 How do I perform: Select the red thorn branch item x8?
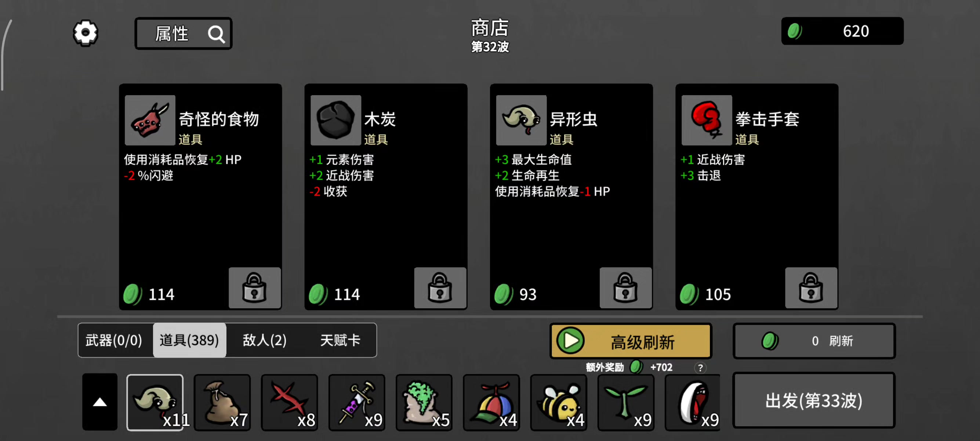pos(290,402)
